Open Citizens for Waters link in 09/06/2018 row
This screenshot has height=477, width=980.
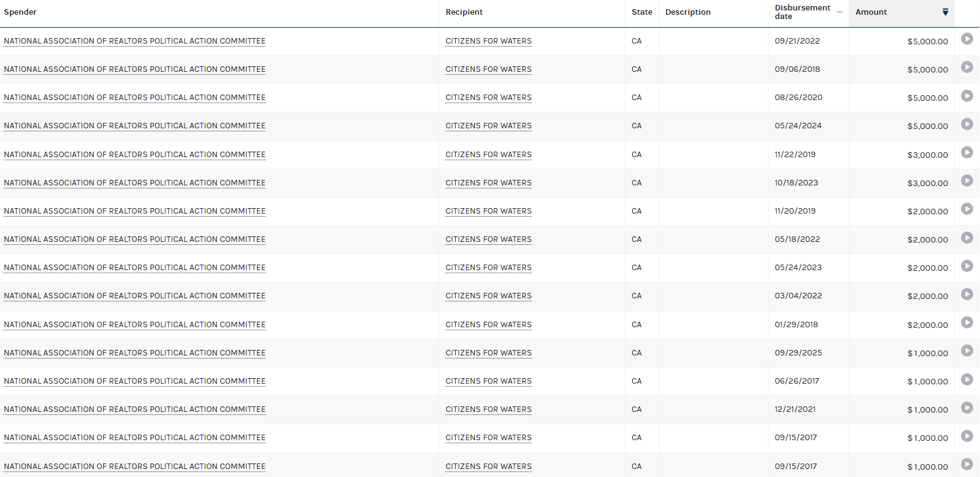(x=488, y=69)
